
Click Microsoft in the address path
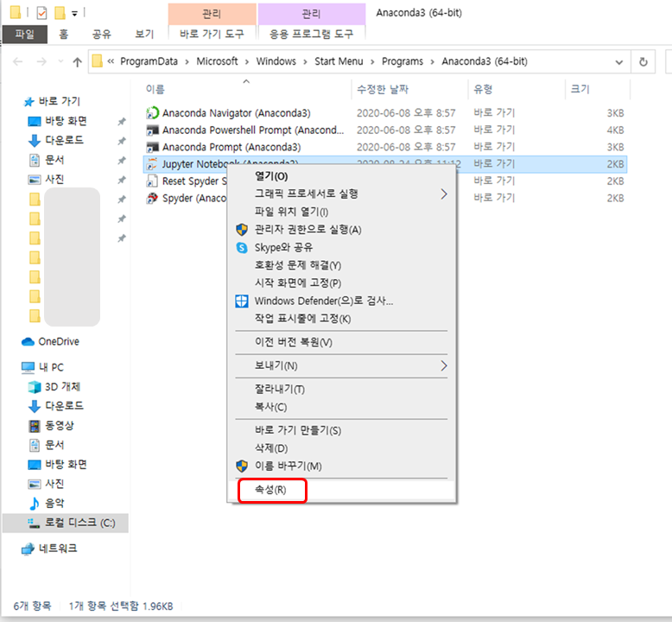coord(217,61)
